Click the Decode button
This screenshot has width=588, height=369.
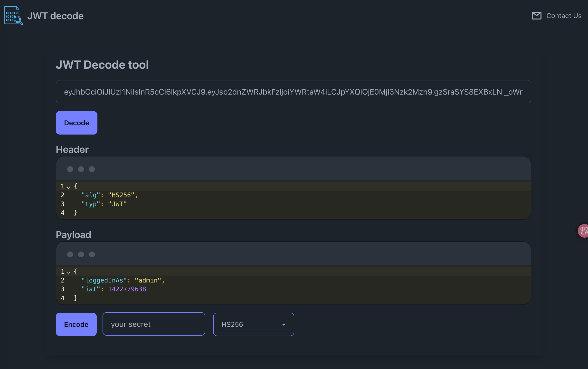[76, 123]
